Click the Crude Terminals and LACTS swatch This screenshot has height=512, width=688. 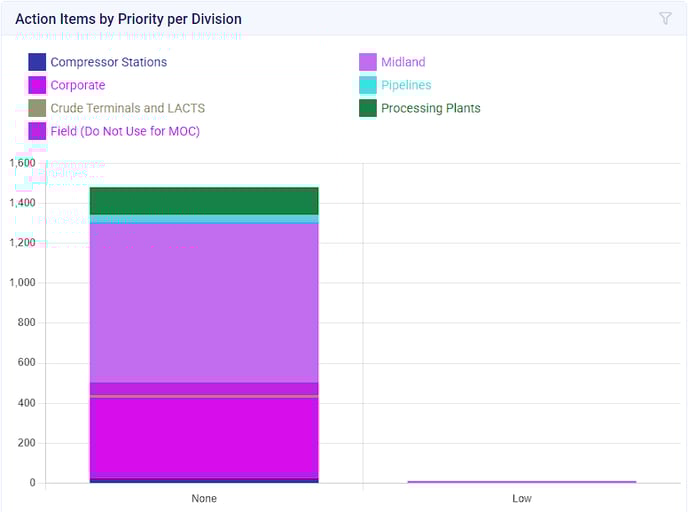tap(37, 108)
